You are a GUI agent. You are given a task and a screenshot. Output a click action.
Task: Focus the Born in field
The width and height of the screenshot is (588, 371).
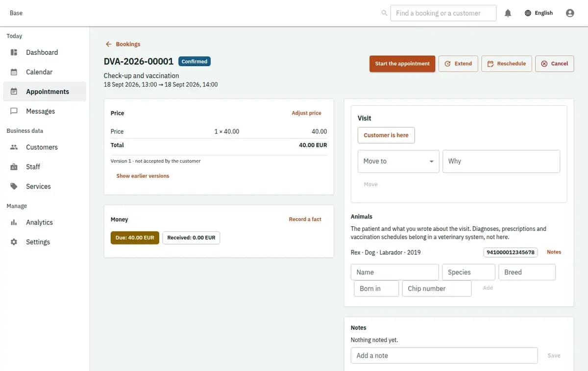pos(376,289)
